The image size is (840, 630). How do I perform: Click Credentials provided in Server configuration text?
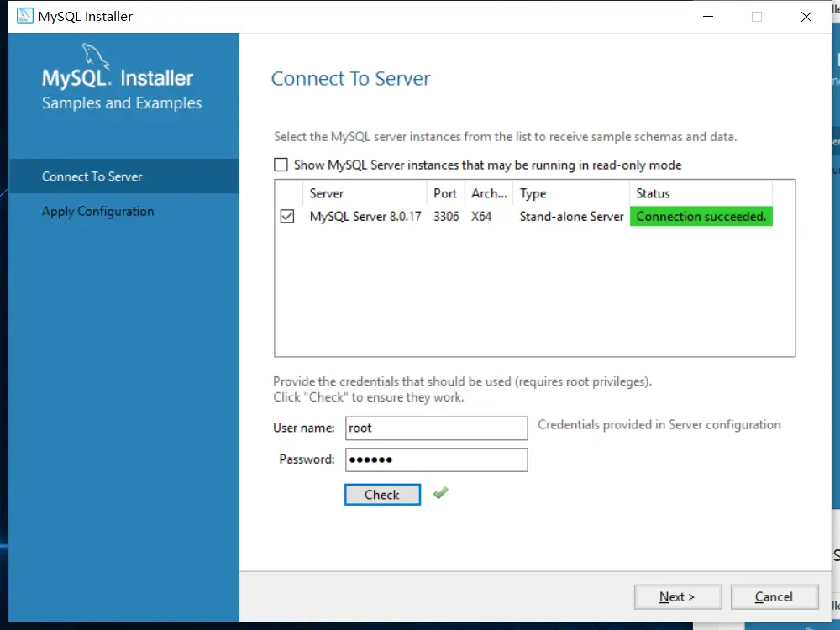(659, 425)
